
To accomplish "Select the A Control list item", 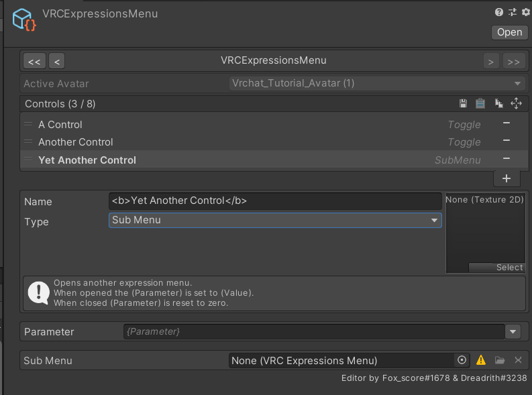I will coord(60,125).
